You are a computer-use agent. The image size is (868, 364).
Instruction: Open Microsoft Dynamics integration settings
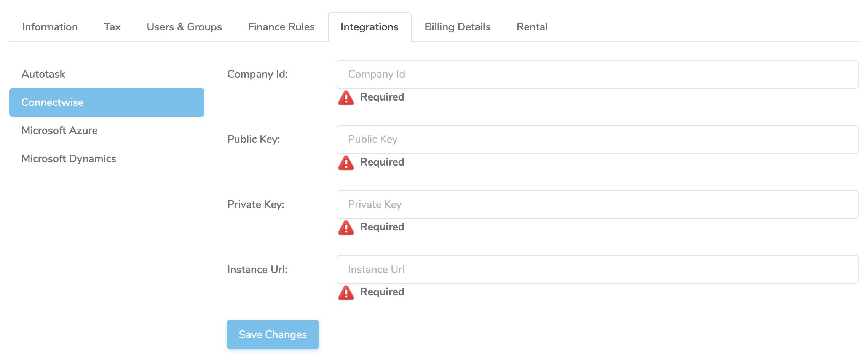point(69,158)
